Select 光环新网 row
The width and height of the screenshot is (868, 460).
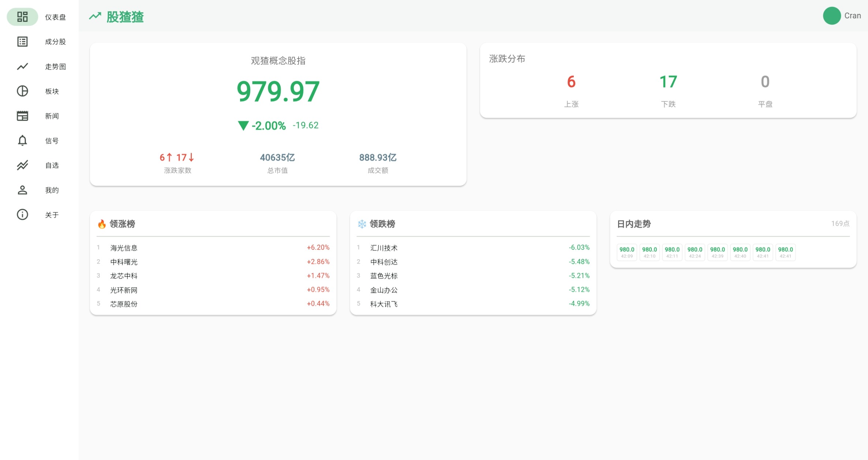click(x=213, y=290)
